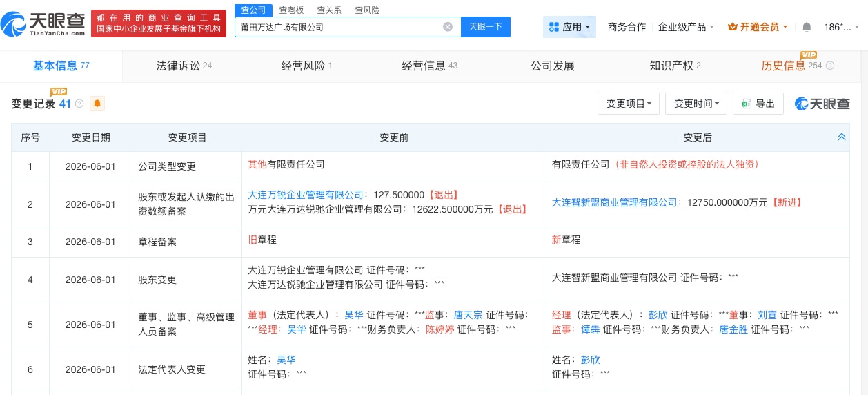The image size is (868, 395).
Task: Open the 大连智新盟商业管理有限公司 link in row 2
Action: 615,202
